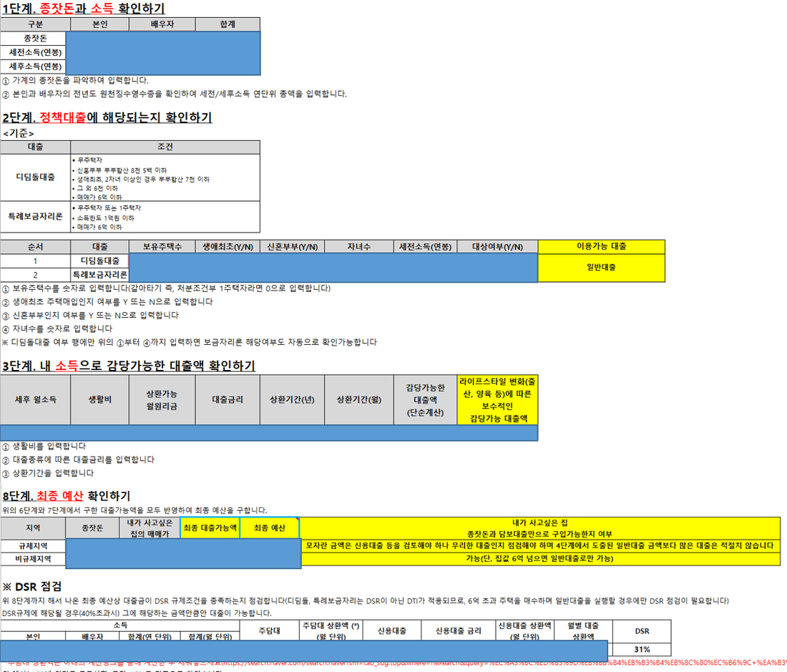Select the '주담대 상환액 (*)' header cell
Screen dimensions: 787x672
point(331,630)
